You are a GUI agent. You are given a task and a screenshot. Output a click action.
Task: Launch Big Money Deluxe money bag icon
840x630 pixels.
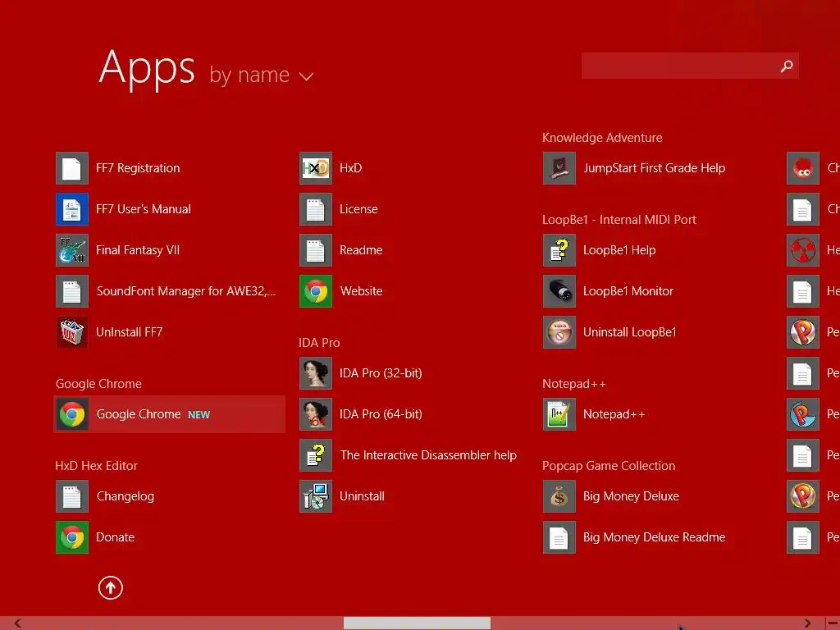pyautogui.click(x=559, y=496)
